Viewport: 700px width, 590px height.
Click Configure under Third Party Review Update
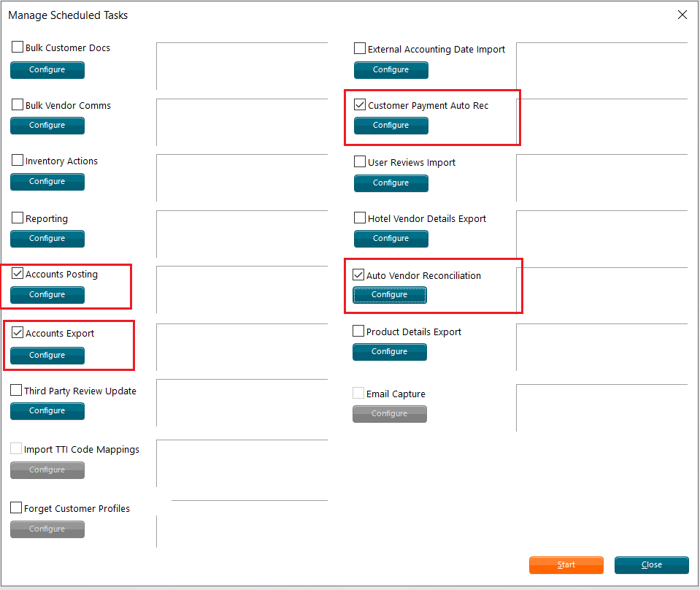(47, 411)
